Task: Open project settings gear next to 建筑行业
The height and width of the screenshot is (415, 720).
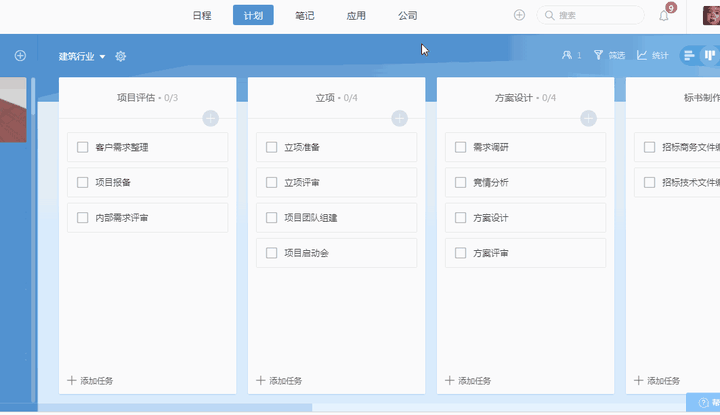Action: (120, 56)
